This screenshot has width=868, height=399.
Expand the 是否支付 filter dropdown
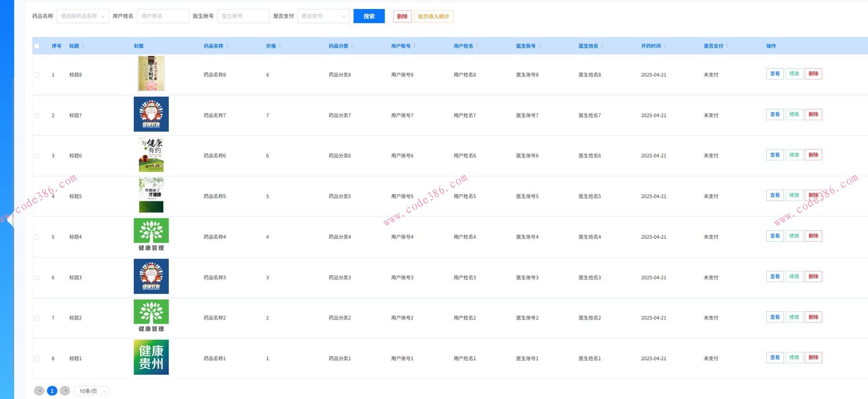tap(323, 16)
